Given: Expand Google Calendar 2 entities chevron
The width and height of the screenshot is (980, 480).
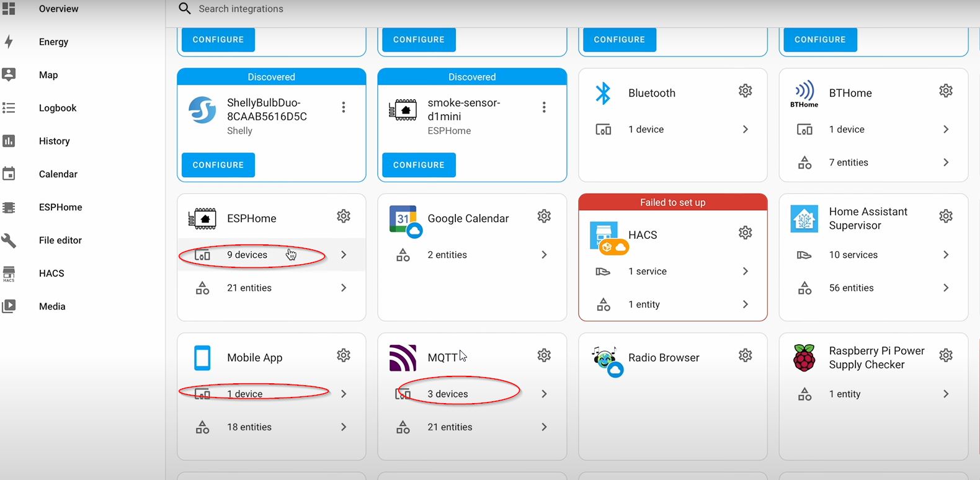Looking at the screenshot, I should (x=544, y=255).
